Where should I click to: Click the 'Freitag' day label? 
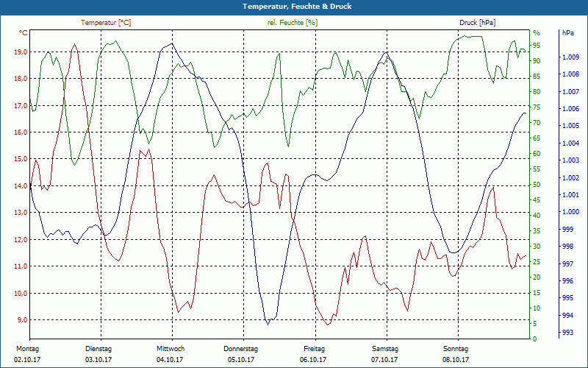click(315, 349)
